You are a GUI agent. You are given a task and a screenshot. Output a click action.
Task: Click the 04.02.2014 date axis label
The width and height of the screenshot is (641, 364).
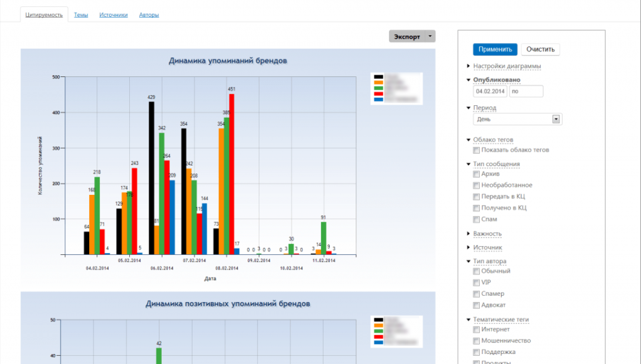(97, 268)
